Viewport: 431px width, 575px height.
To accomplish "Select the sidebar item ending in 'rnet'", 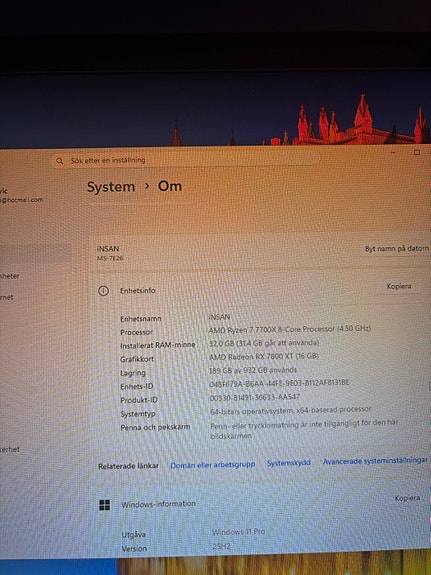I will click(7, 297).
